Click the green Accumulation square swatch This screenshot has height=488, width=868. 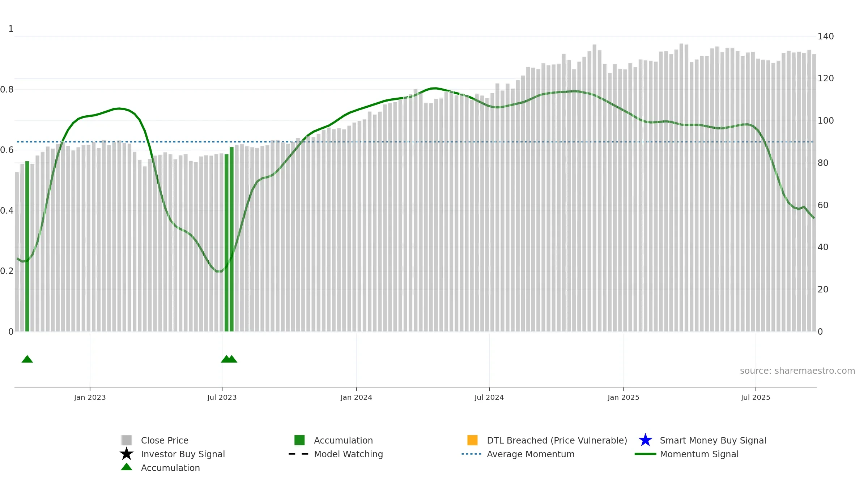pyautogui.click(x=299, y=440)
